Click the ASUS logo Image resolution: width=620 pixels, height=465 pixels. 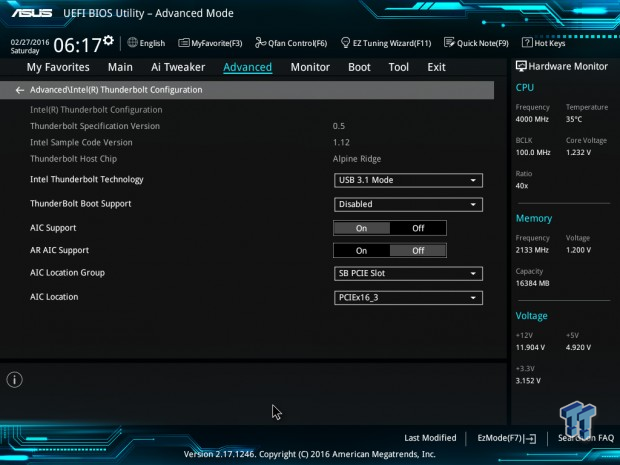[32, 13]
